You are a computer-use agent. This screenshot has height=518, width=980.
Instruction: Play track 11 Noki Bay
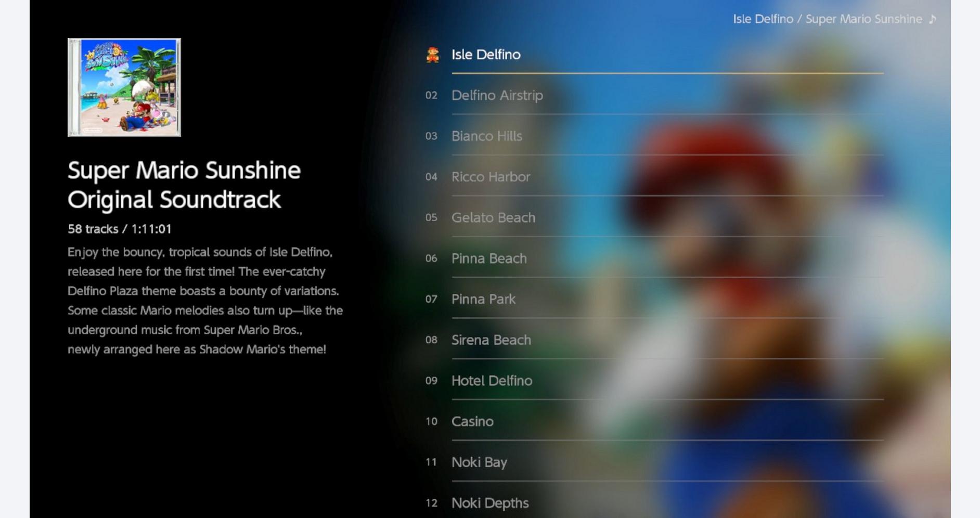(x=479, y=462)
